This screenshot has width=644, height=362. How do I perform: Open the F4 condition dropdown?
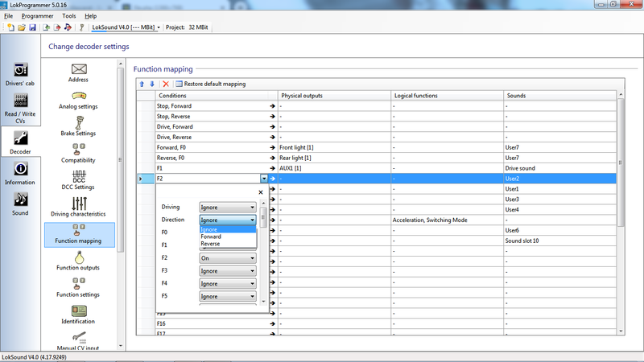(x=228, y=284)
